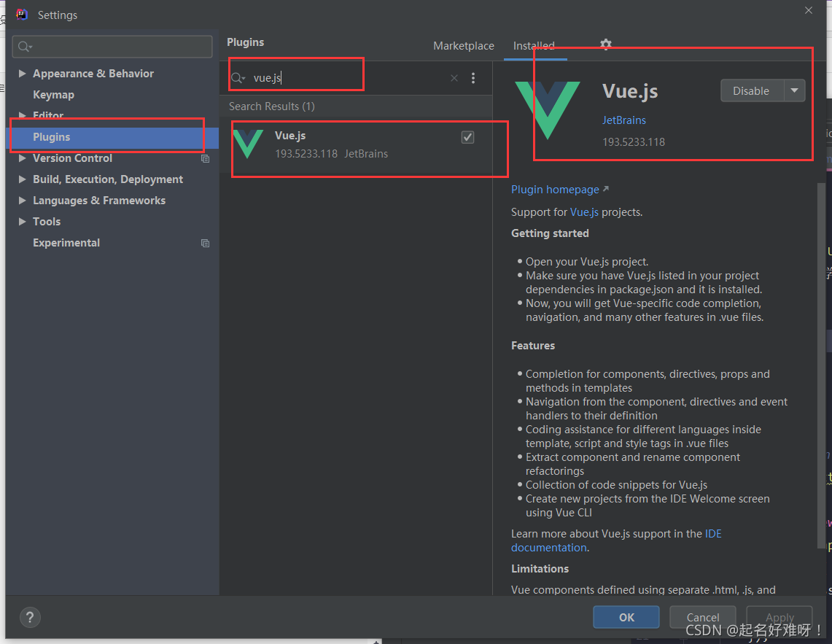Switch to the Installed tab
This screenshot has width=832, height=644.
534,46
